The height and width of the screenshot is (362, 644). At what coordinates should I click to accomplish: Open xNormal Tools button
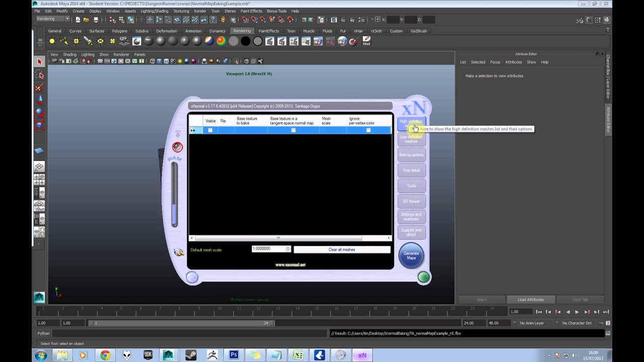[x=411, y=186]
